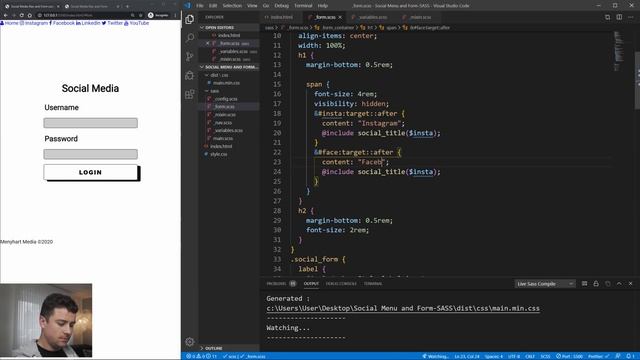640x360 pixels.
Task: Click the feedback icon in the status bar
Action: point(618,356)
